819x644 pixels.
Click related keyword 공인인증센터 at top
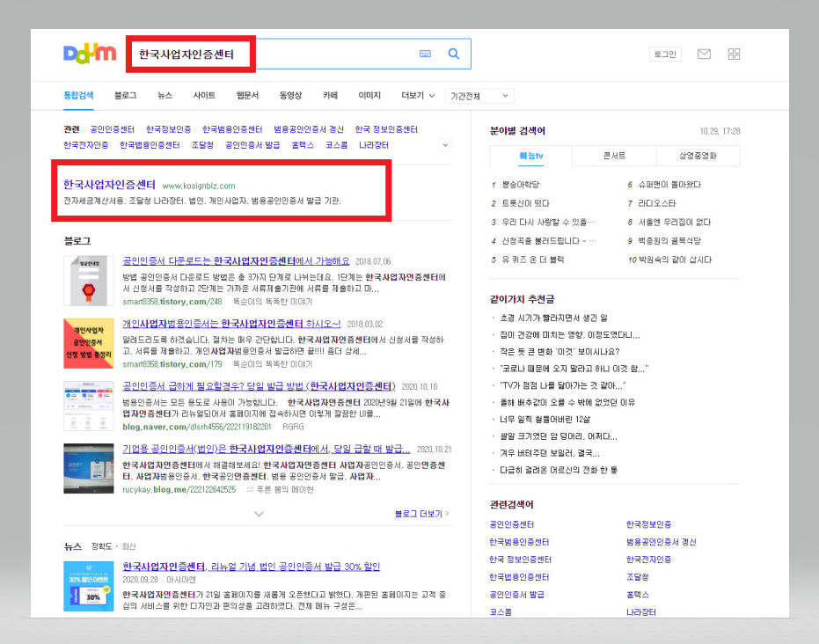112,129
